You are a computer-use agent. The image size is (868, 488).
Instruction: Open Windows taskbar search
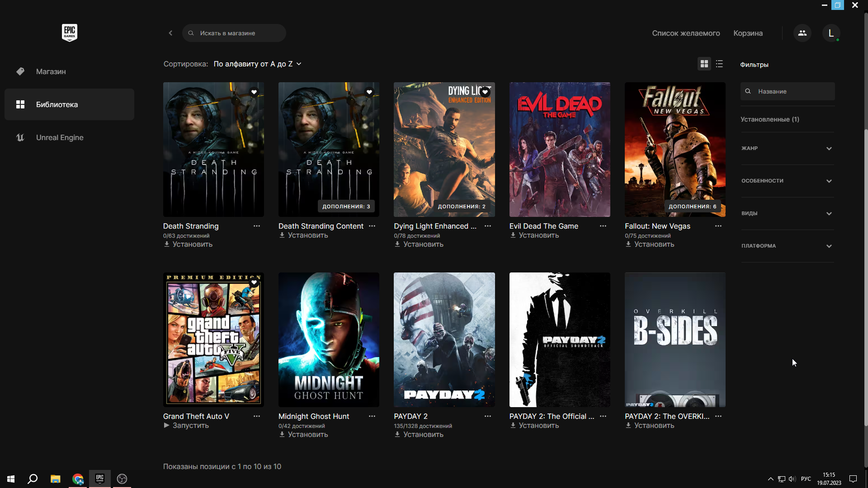pyautogui.click(x=33, y=479)
